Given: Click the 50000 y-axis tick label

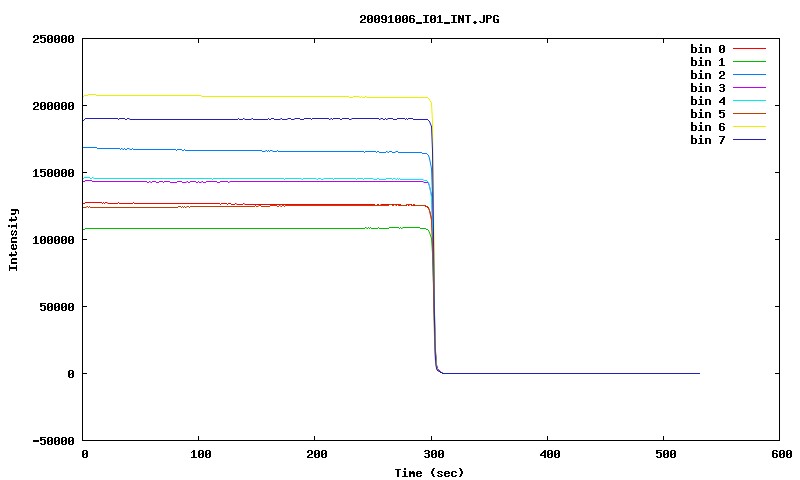Looking at the screenshot, I should (57, 307).
